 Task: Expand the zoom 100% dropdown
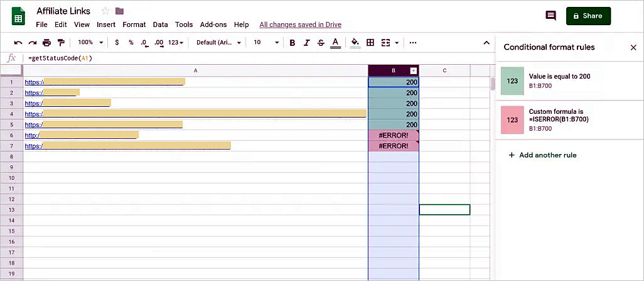pos(90,43)
